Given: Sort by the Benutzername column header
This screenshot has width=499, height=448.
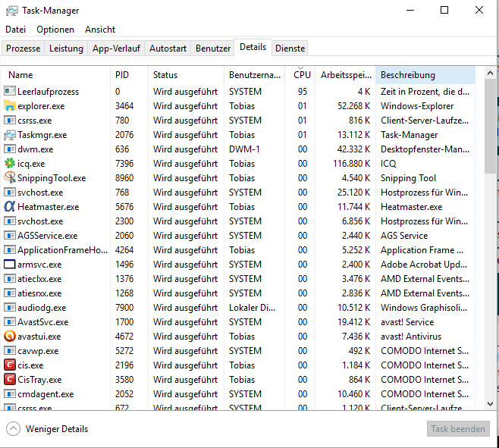Looking at the screenshot, I should pos(255,75).
